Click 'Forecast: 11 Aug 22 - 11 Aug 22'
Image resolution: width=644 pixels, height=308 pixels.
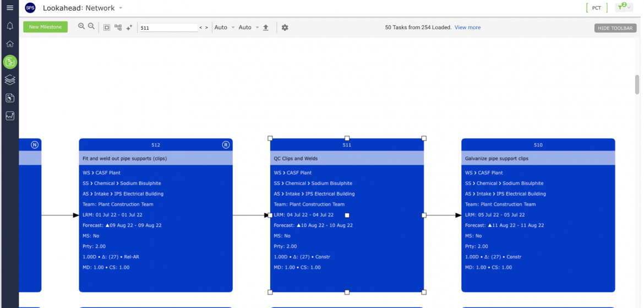click(x=504, y=225)
